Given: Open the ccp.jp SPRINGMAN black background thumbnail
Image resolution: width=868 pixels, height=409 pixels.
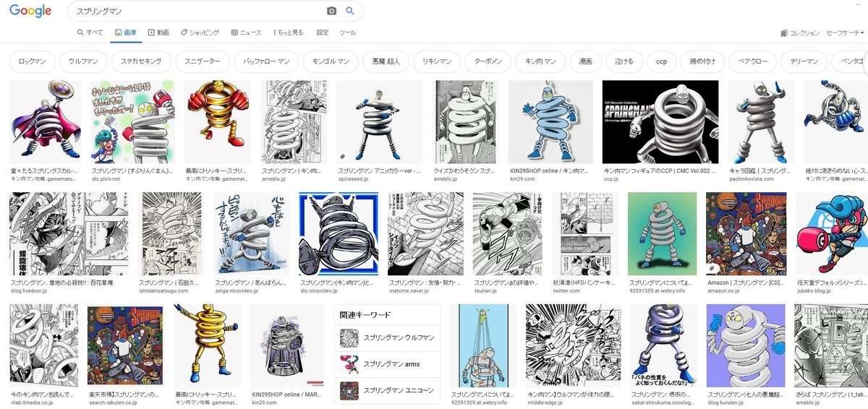Looking at the screenshot, I should 660,122.
